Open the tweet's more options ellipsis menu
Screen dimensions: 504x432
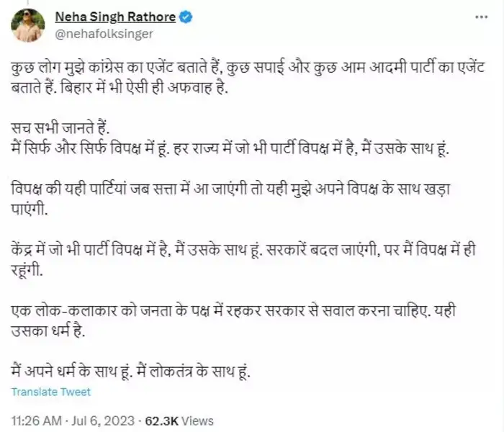coord(481,17)
